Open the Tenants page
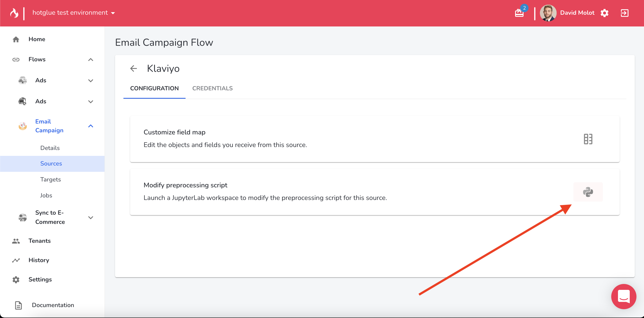Viewport: 644px width, 318px height. point(39,241)
